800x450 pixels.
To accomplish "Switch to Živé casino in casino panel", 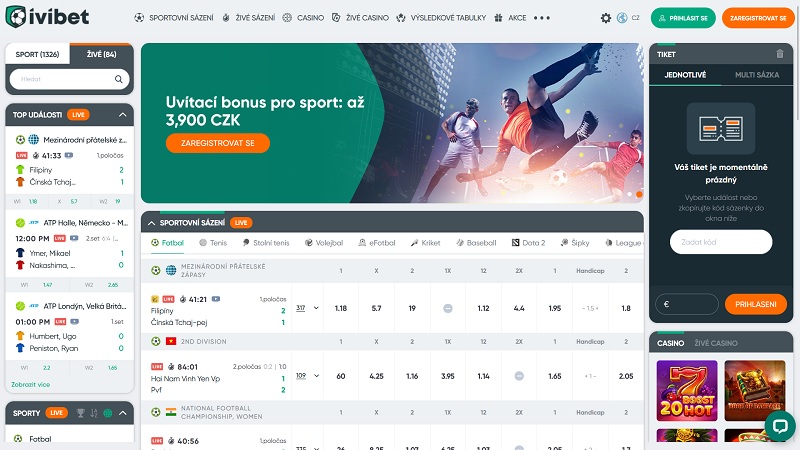I will click(x=716, y=343).
